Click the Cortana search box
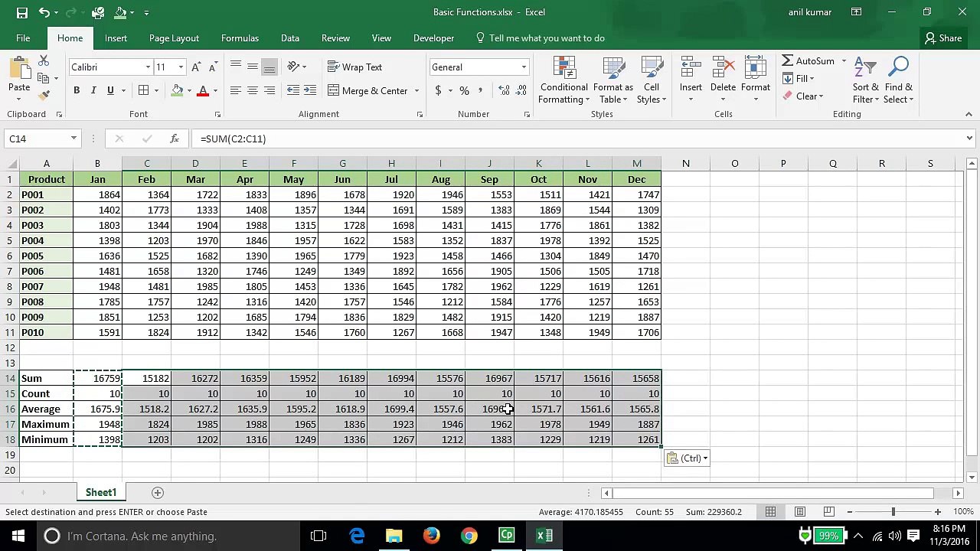Viewport: 980px width, 551px height. [170, 536]
